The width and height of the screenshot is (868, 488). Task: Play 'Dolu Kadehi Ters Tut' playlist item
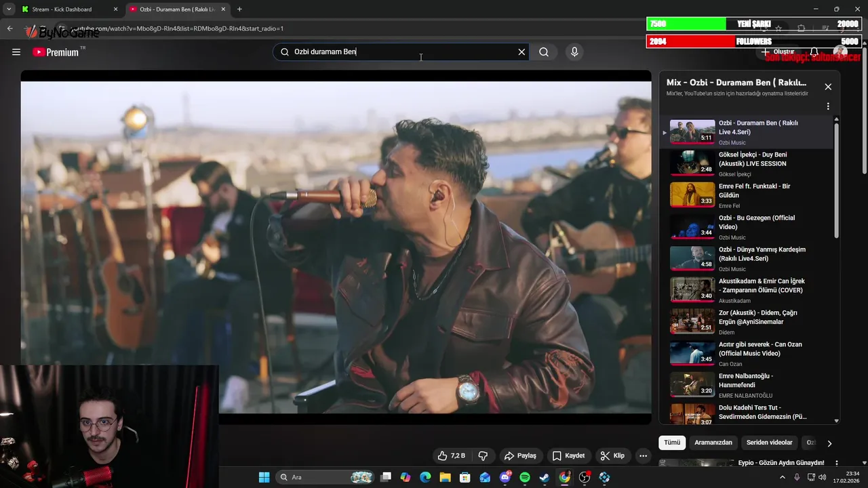pyautogui.click(x=746, y=413)
